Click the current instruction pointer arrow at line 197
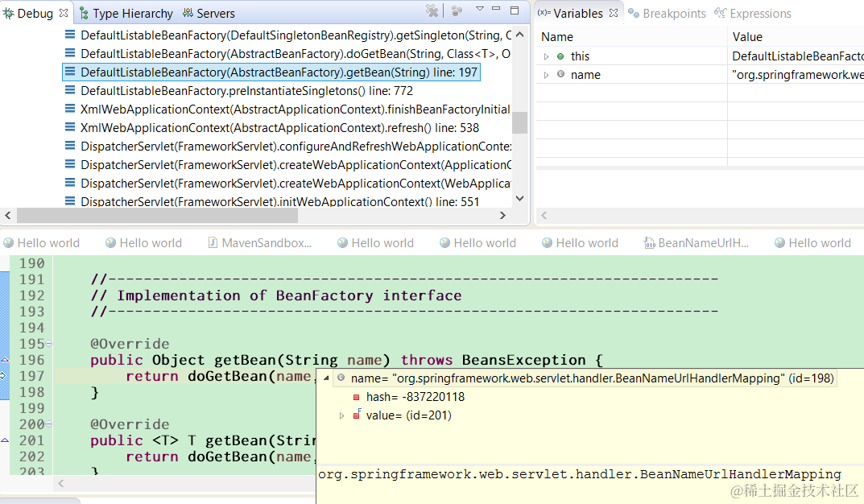This screenshot has width=864, height=504. click(2, 376)
